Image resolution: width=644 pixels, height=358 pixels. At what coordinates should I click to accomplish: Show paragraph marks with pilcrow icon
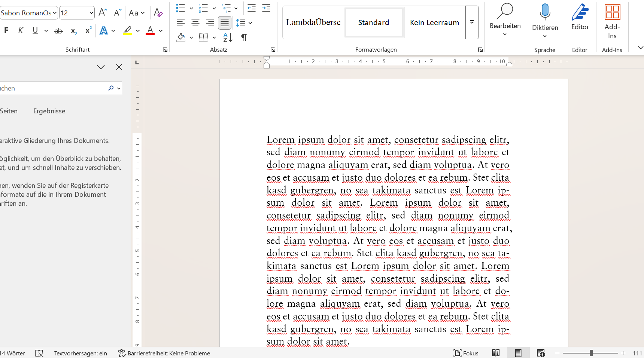[x=244, y=37]
